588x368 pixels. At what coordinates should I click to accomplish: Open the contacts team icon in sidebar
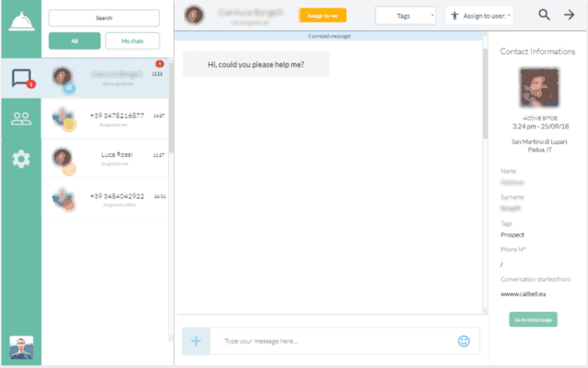click(x=21, y=118)
